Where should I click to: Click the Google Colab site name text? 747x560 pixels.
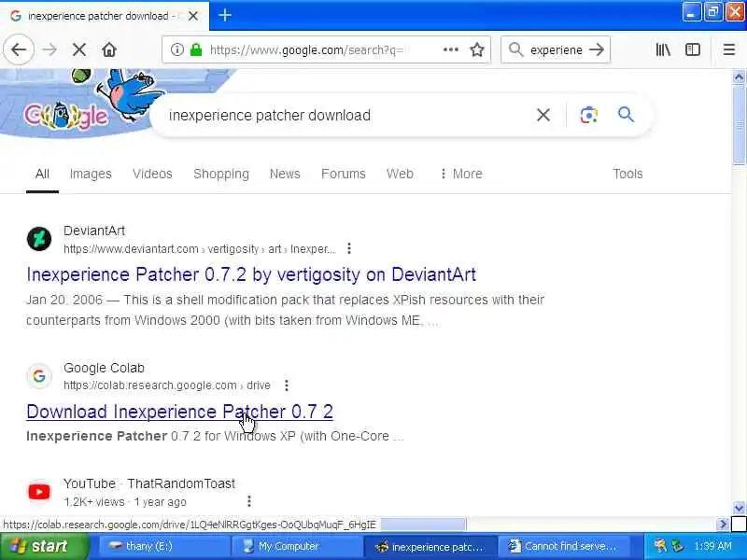[x=104, y=368]
